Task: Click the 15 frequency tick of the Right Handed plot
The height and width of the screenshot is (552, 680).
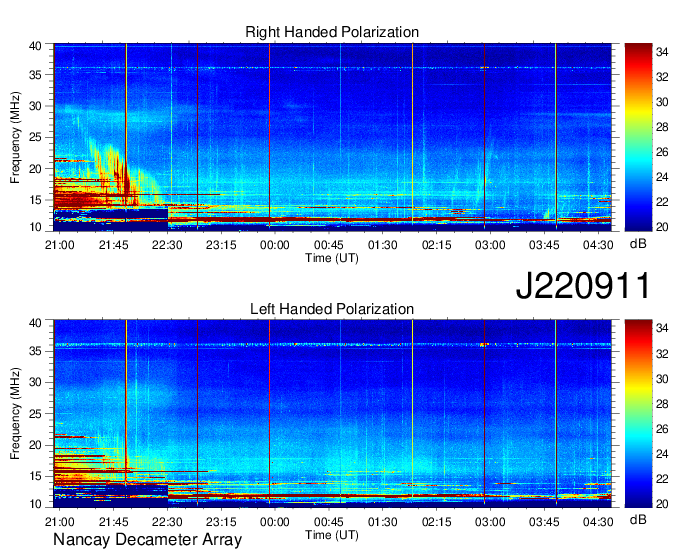Action: 35,200
